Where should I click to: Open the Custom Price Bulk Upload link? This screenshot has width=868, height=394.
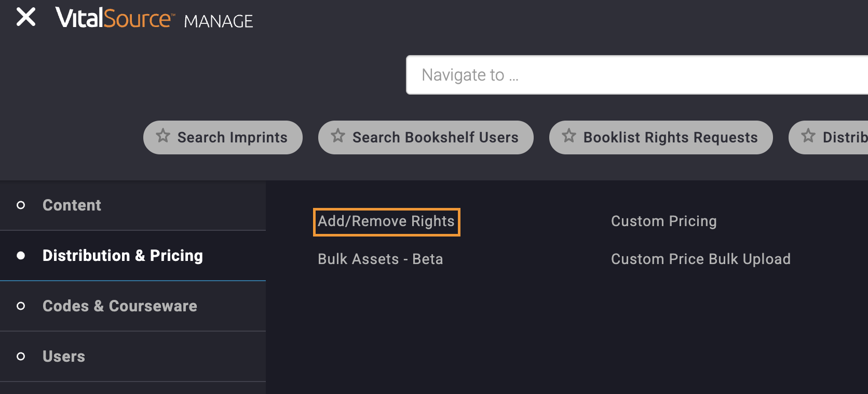point(700,259)
